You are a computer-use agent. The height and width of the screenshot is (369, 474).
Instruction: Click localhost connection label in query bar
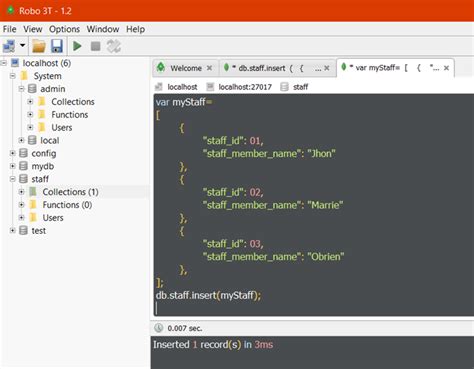coord(182,87)
